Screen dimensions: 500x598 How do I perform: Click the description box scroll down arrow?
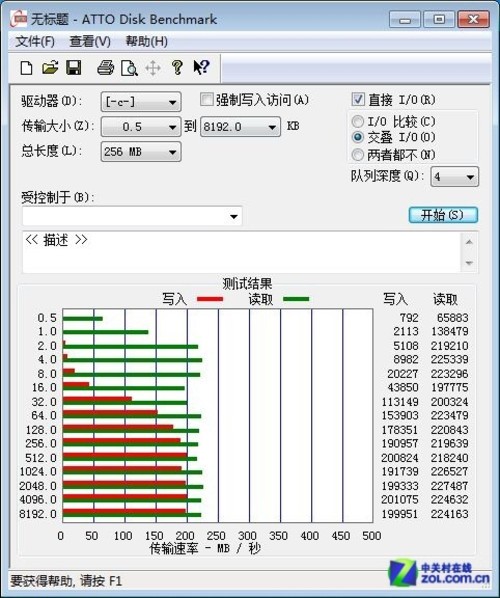(x=469, y=263)
